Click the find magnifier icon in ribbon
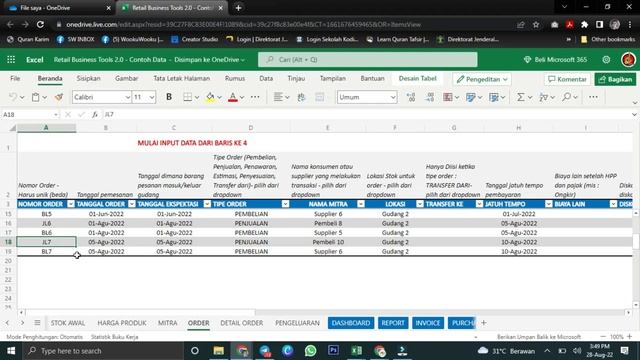Viewport: 640px width, 360px height. [x=567, y=97]
